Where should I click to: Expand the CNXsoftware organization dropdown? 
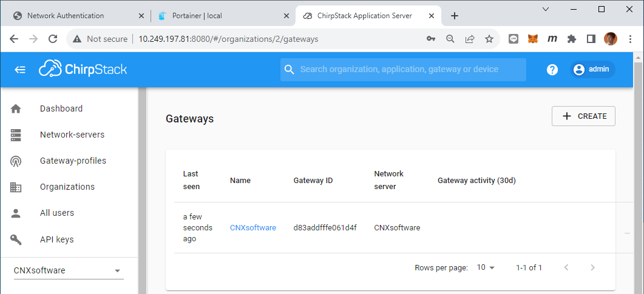pos(69,270)
